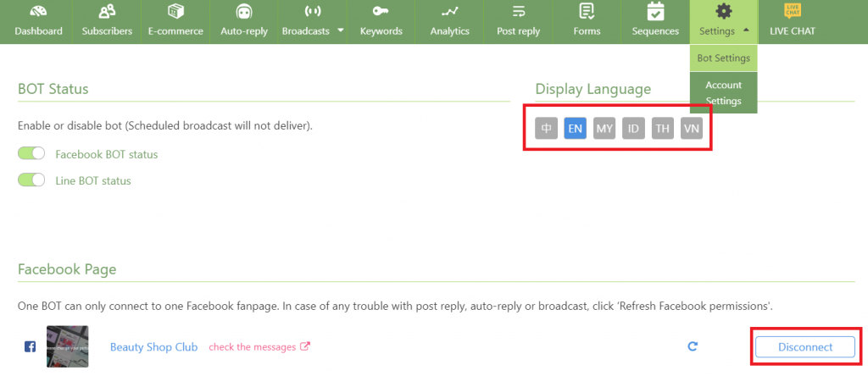868x376 pixels.
Task: Go to the Dashboard label
Action: pos(38,31)
